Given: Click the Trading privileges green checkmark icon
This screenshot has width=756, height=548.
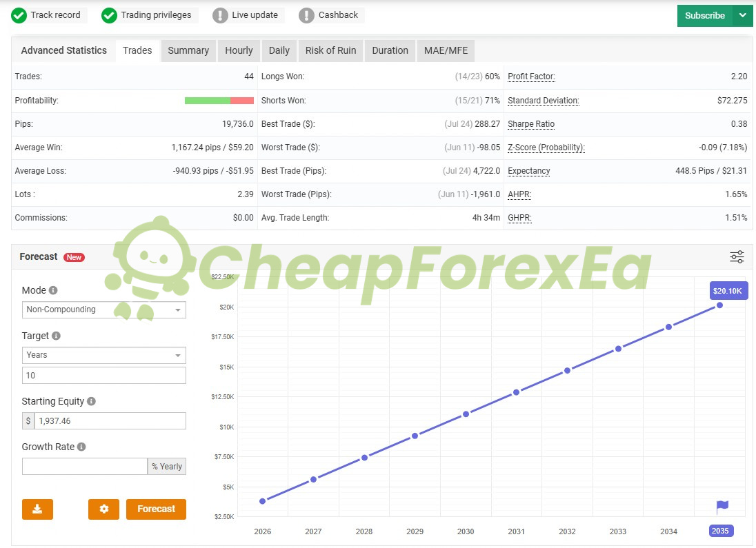Looking at the screenshot, I should [x=109, y=15].
